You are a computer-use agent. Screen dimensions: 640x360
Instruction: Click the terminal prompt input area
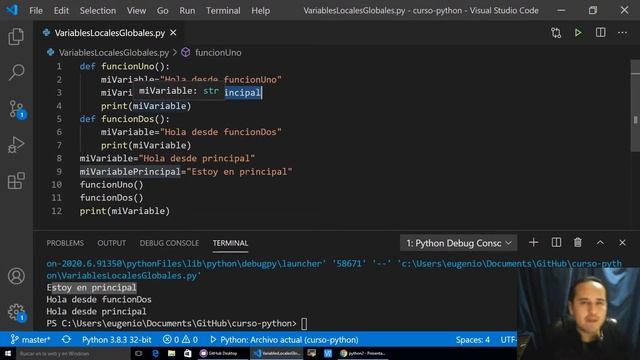point(304,324)
